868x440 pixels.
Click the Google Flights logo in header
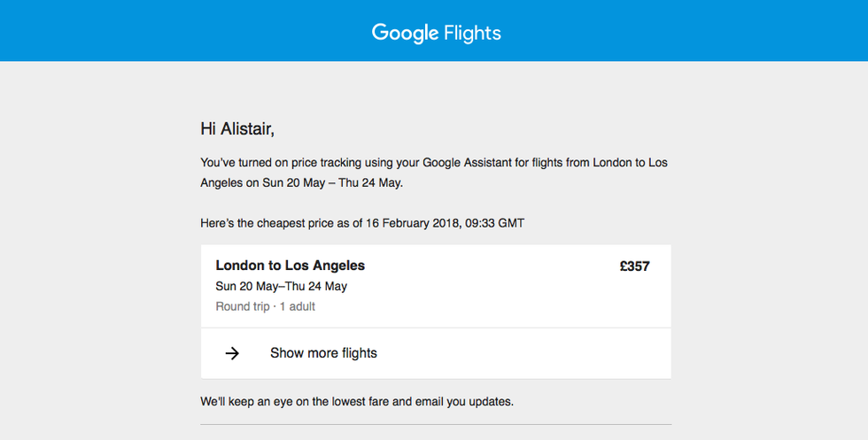436,33
